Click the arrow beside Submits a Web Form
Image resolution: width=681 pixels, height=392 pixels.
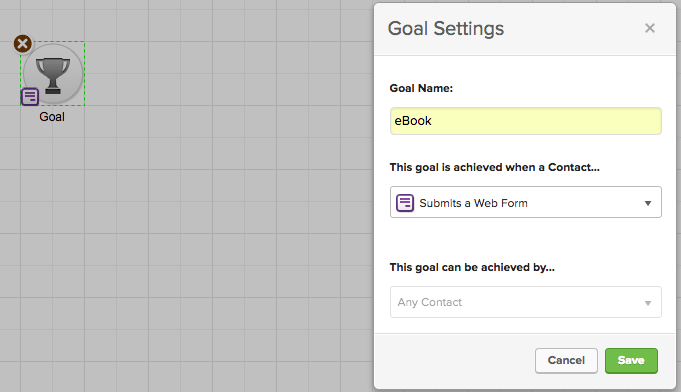click(x=648, y=203)
